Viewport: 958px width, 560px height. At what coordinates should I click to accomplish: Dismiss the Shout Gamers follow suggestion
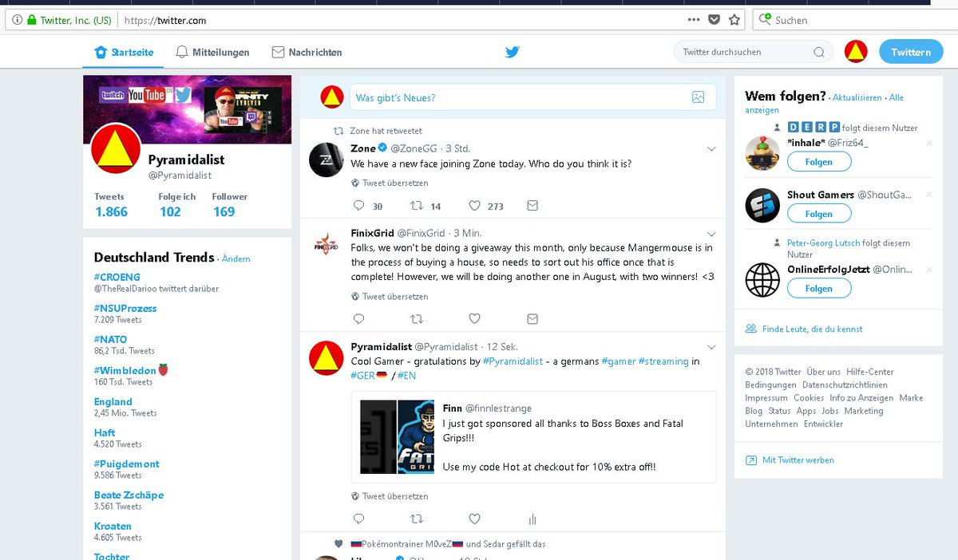point(928,195)
